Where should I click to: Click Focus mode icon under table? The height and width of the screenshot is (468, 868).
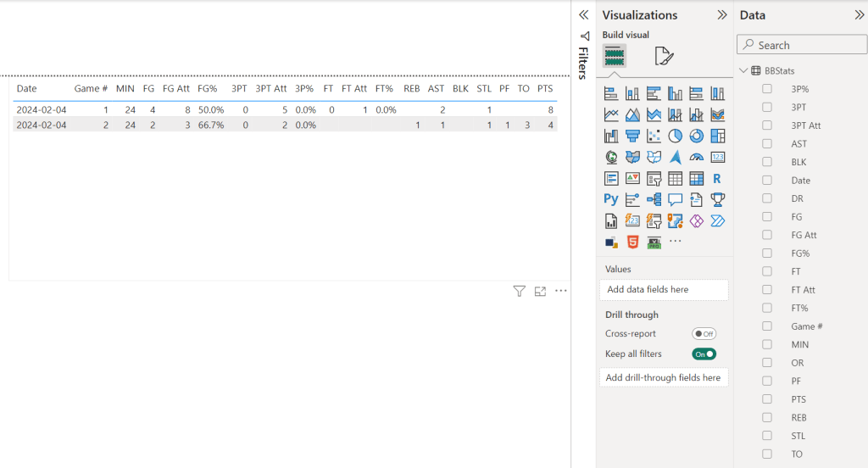tap(540, 292)
